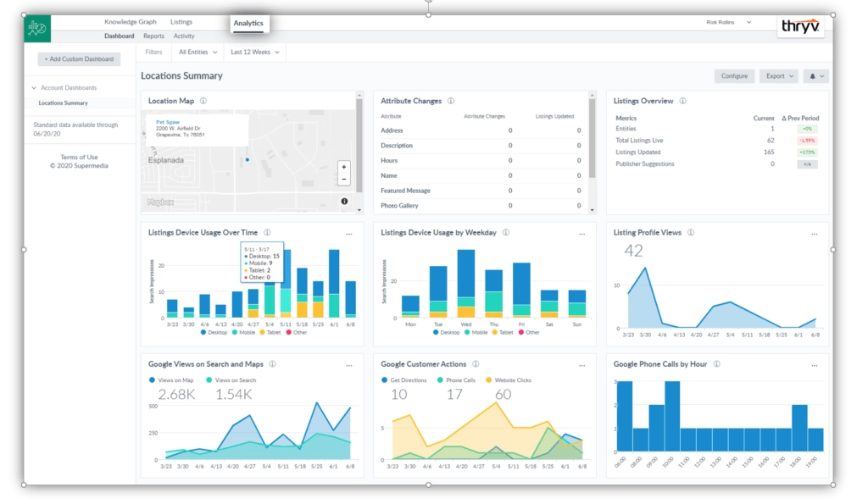
Task: Collapse the Account Dashboards section
Action: point(34,88)
